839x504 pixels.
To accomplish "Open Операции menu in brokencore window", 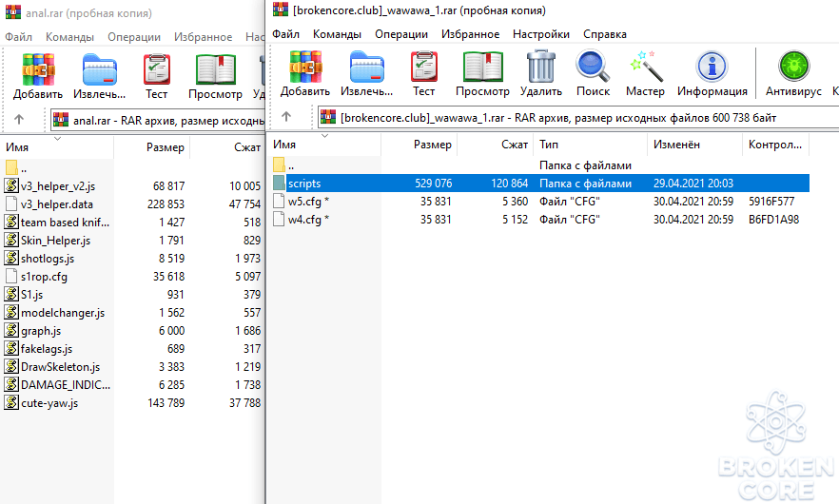I will click(401, 34).
